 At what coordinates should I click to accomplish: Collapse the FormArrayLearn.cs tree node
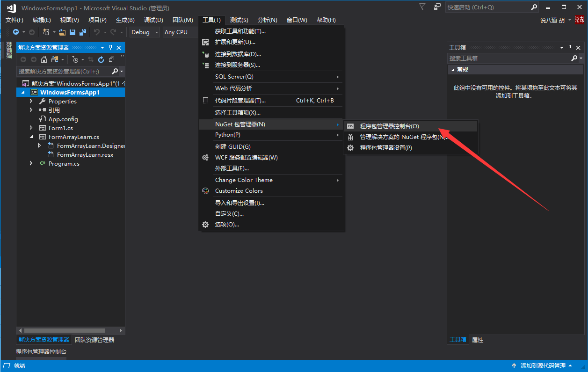click(31, 137)
